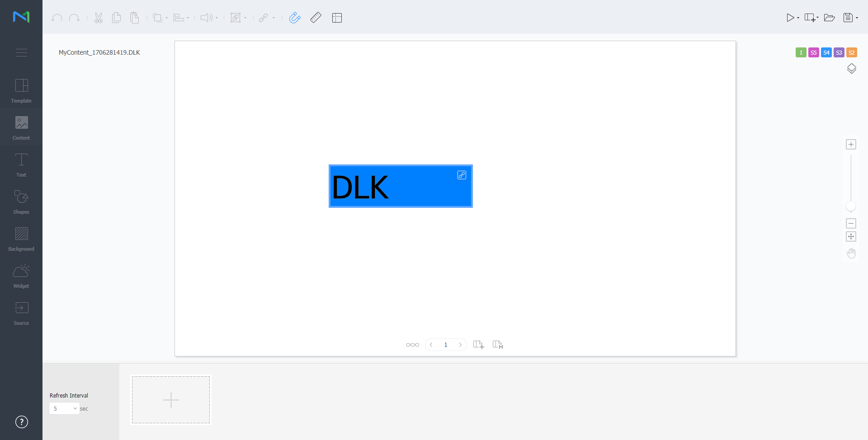Open the save options dropdown
This screenshot has height=440, width=868.
(x=857, y=18)
